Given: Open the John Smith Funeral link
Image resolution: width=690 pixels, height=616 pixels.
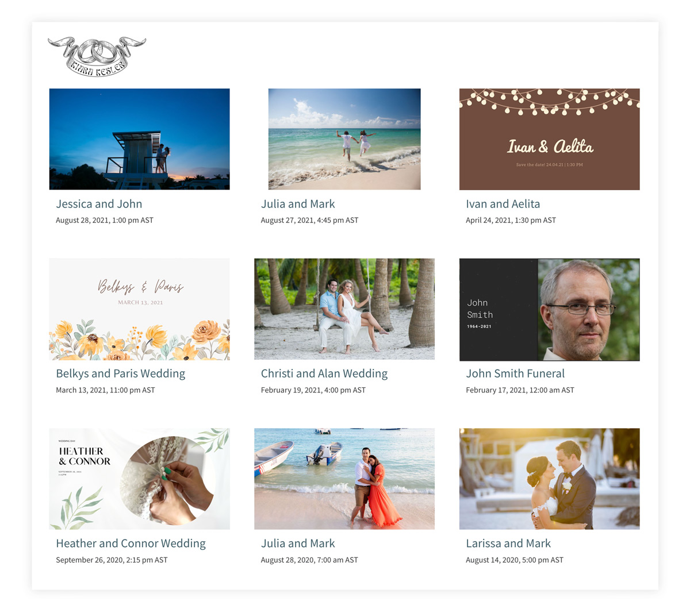Looking at the screenshot, I should click(x=515, y=374).
